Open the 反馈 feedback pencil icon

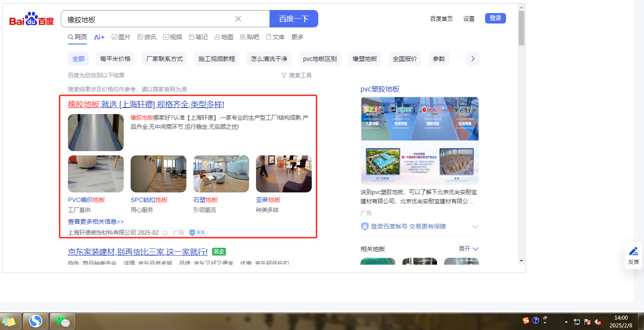[634, 256]
